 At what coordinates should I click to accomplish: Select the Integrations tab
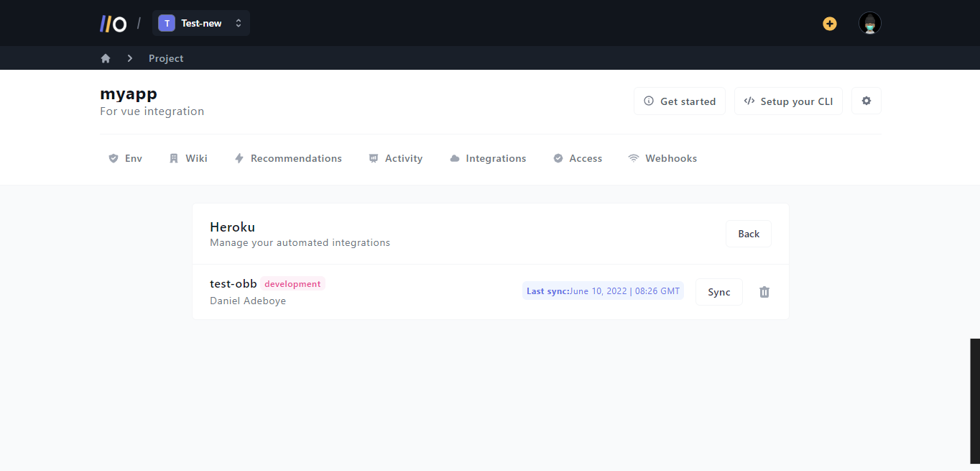point(488,158)
